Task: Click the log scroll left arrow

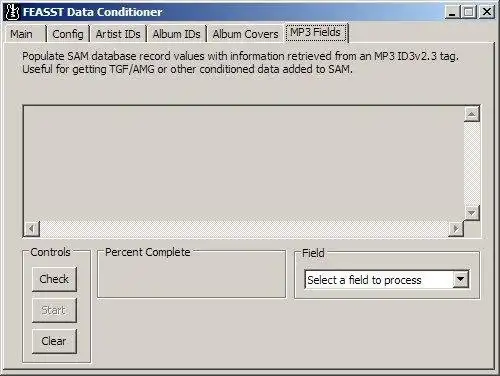Action: (x=32, y=229)
